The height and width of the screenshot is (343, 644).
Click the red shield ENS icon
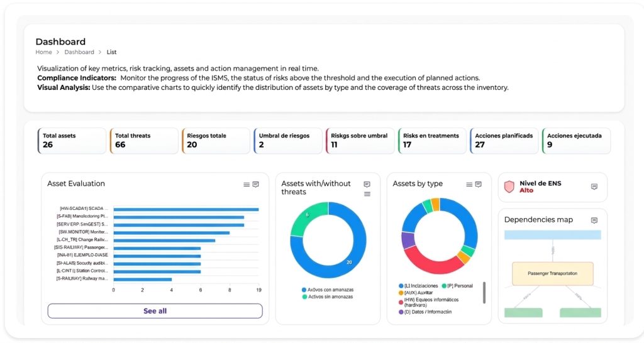coord(509,187)
